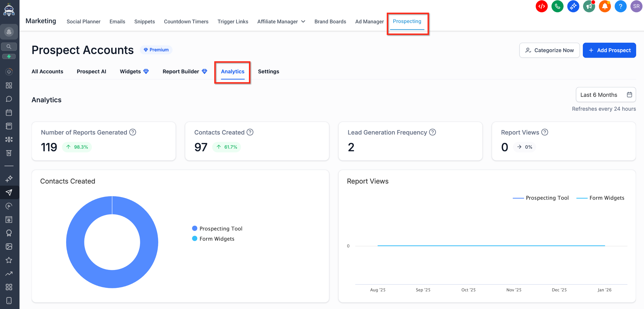Click the blue donut chart segment
Image resolution: width=644 pixels, height=309 pixels.
75,242
